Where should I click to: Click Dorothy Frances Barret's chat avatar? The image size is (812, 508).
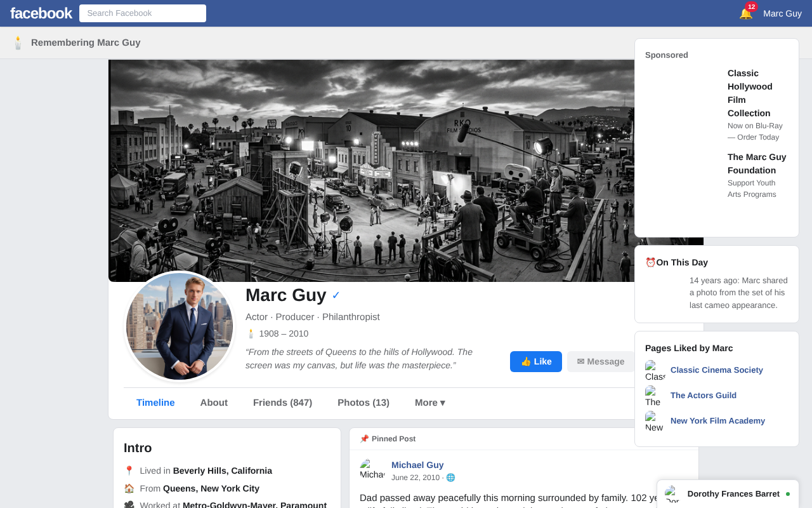[x=672, y=494]
